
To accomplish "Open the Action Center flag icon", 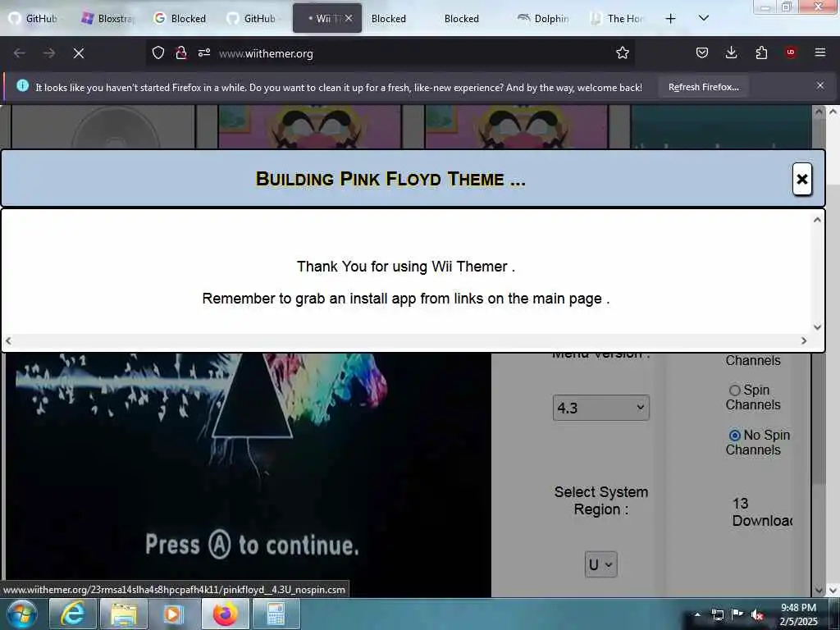I will tap(737, 614).
